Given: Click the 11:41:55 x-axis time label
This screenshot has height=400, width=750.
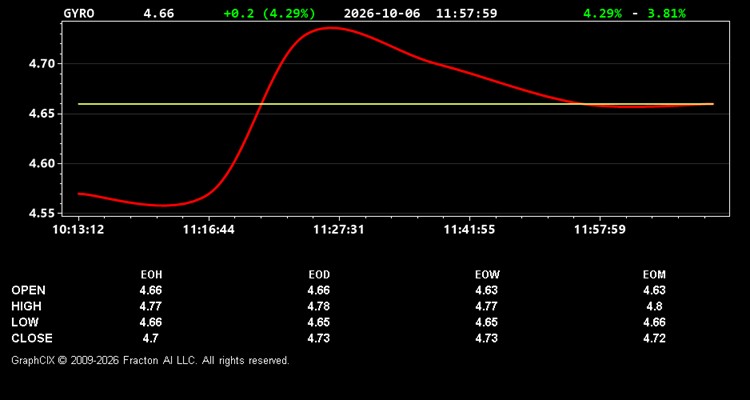Looking at the screenshot, I should pyautogui.click(x=469, y=230).
